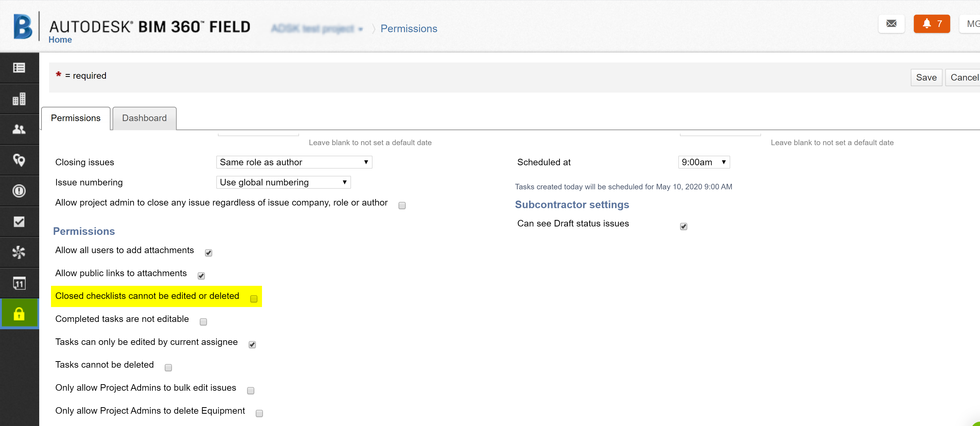Open the buildings icon in the sidebar
Screen dimensions: 980x426
point(19,99)
